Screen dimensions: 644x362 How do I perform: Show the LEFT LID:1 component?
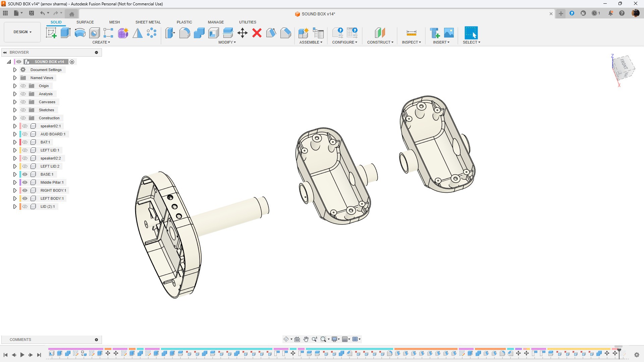point(25,150)
